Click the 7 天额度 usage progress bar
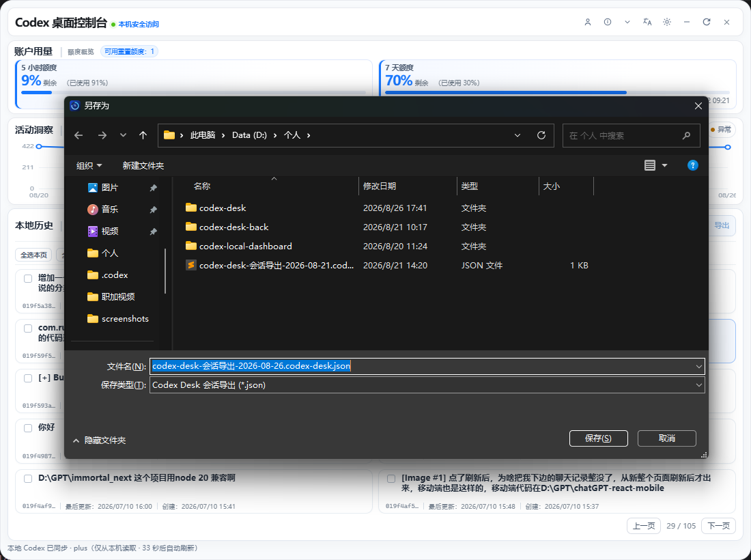This screenshot has height=560, width=751. coord(558,92)
